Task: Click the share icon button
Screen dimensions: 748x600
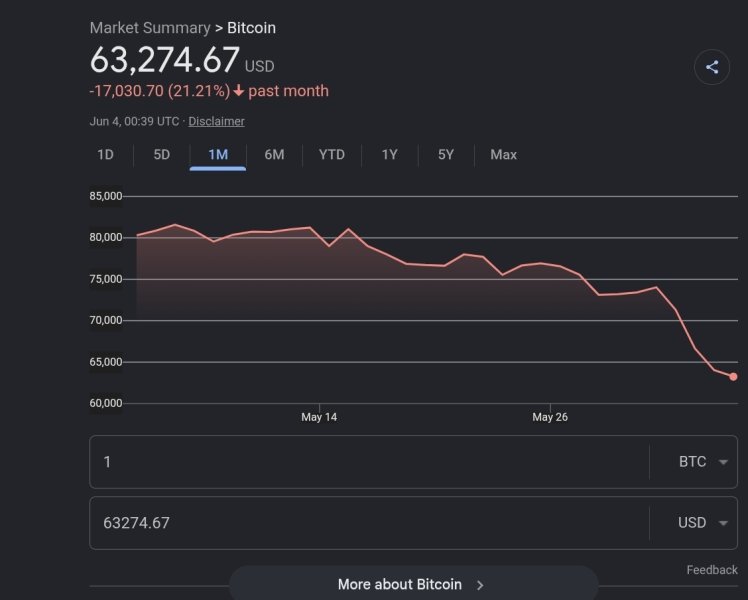Action: (712, 67)
